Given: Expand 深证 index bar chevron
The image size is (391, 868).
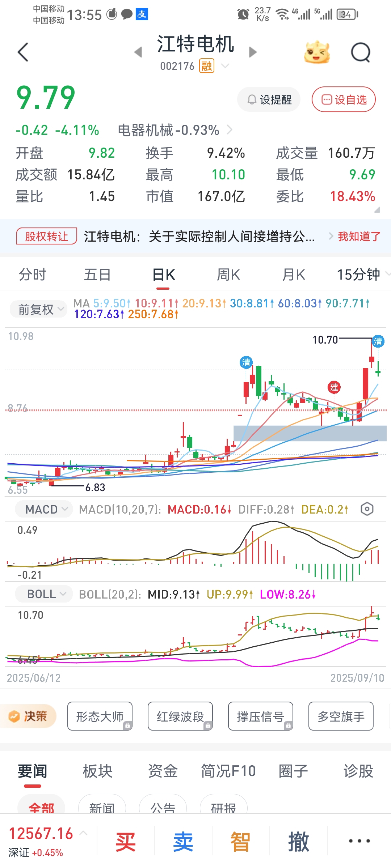Looking at the screenshot, I should 83,833.
